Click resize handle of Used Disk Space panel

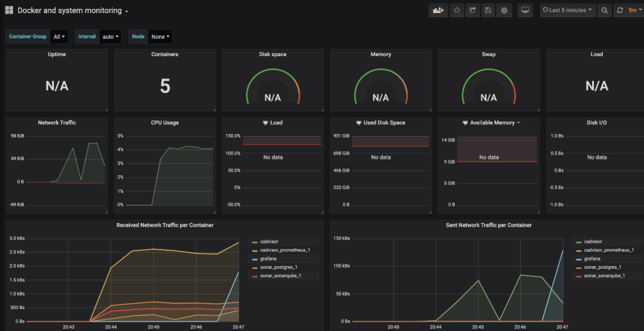[430, 212]
